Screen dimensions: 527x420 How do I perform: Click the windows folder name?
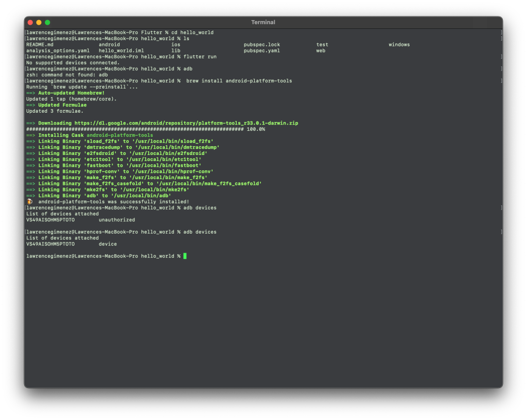(x=399, y=45)
